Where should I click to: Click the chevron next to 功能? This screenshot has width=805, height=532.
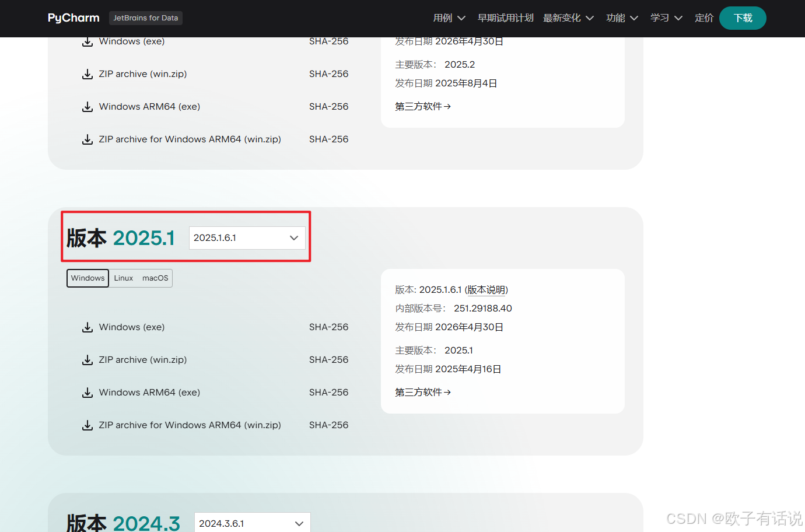click(634, 18)
